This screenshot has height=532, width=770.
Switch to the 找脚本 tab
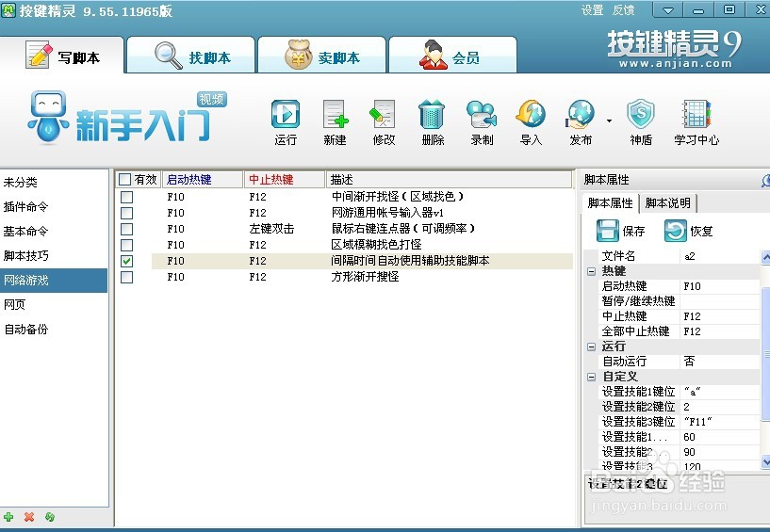pos(191,56)
